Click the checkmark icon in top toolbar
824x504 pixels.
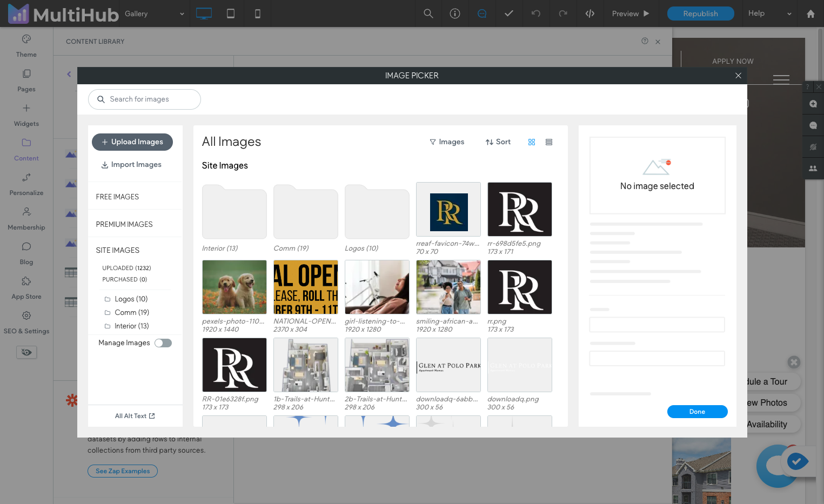[x=509, y=14]
